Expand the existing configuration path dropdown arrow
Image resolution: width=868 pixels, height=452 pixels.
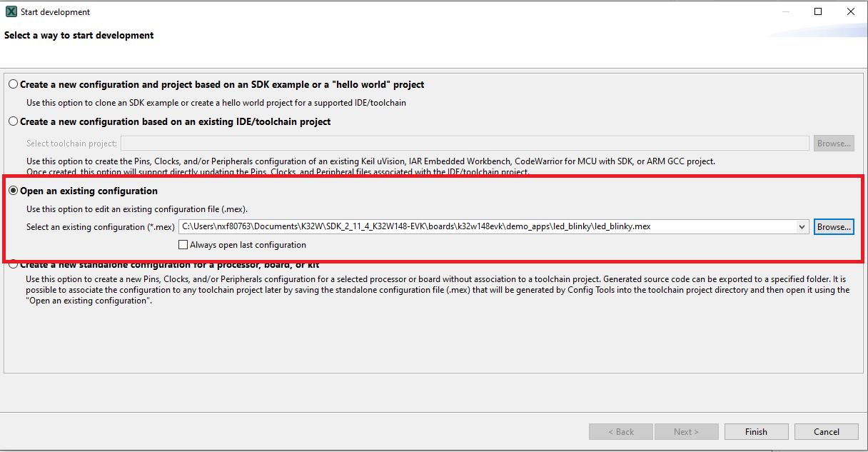point(803,227)
